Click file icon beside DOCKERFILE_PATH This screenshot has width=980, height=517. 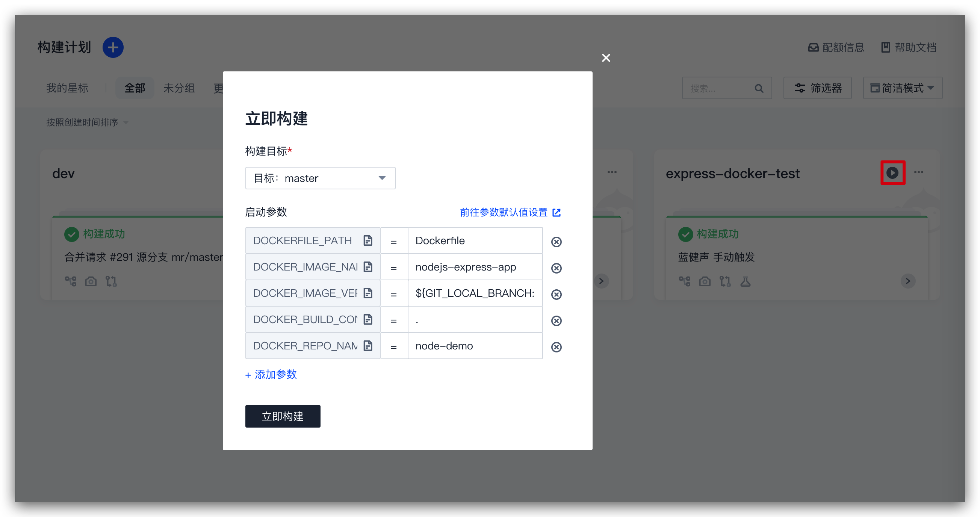click(x=367, y=240)
